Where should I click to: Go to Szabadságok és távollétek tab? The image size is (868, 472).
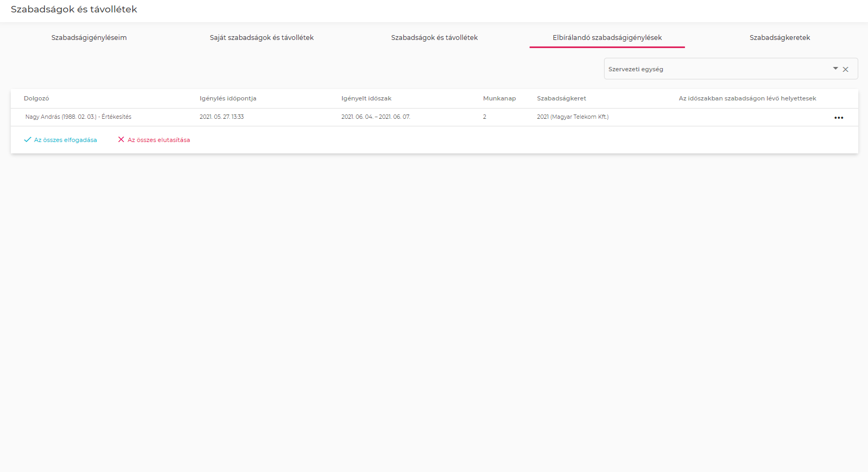click(x=434, y=38)
